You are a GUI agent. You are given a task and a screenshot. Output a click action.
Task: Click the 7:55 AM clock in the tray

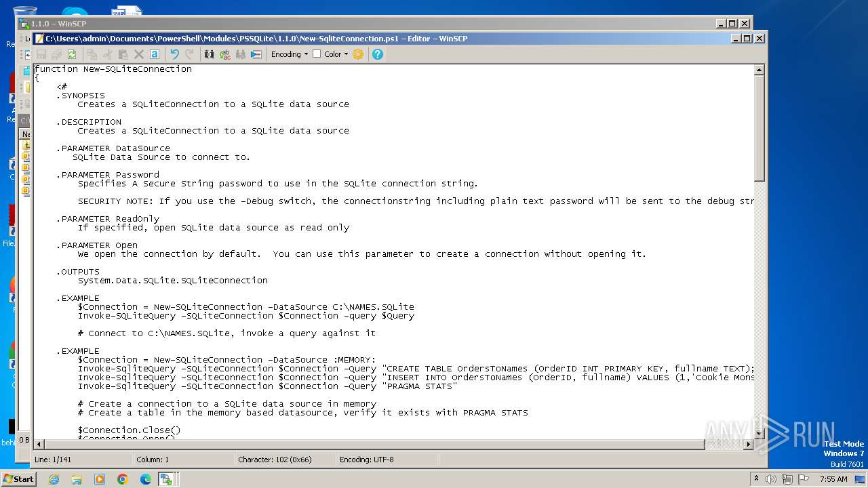(833, 479)
